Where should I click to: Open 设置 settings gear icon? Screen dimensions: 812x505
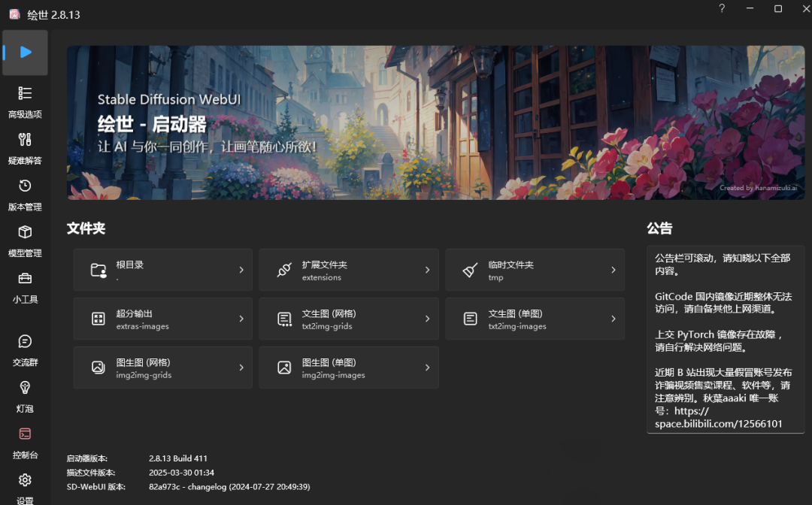point(25,479)
